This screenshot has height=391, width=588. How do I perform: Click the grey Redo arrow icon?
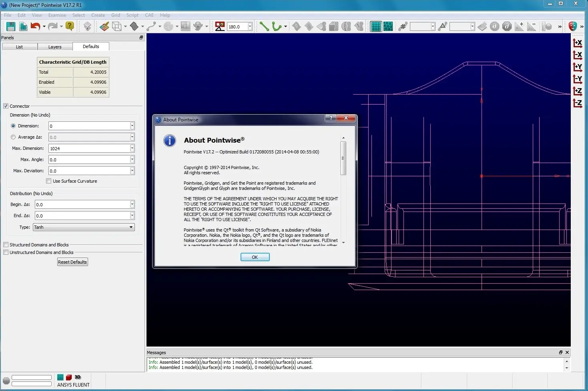[x=52, y=26]
